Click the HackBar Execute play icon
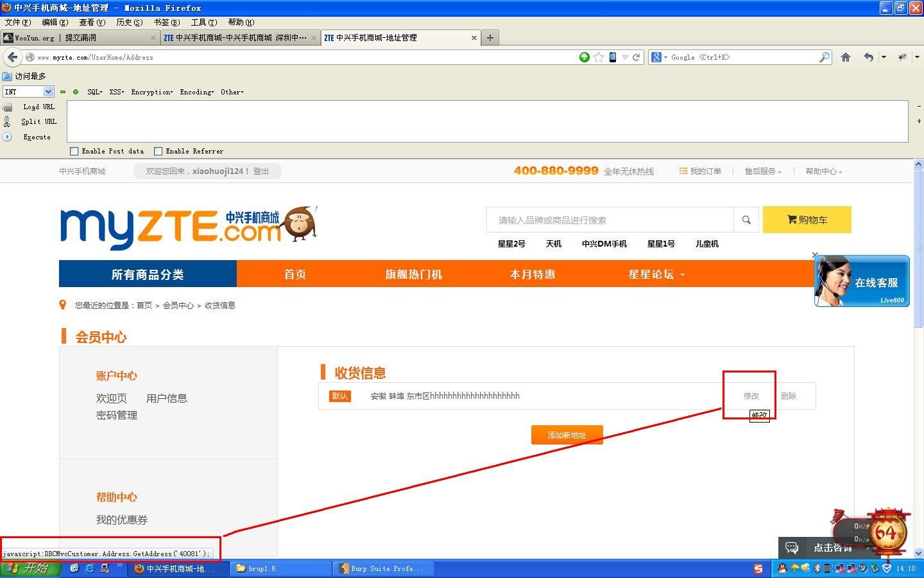The image size is (924, 578). [x=7, y=137]
